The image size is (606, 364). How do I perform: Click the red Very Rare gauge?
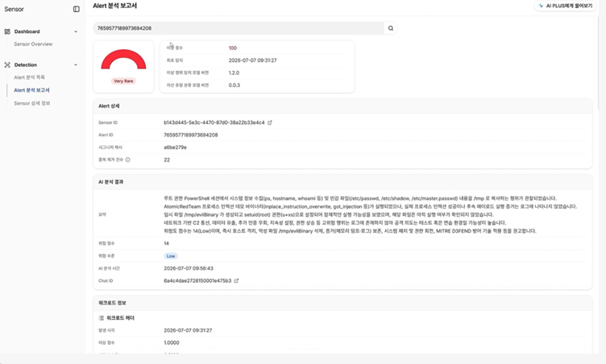click(x=123, y=60)
